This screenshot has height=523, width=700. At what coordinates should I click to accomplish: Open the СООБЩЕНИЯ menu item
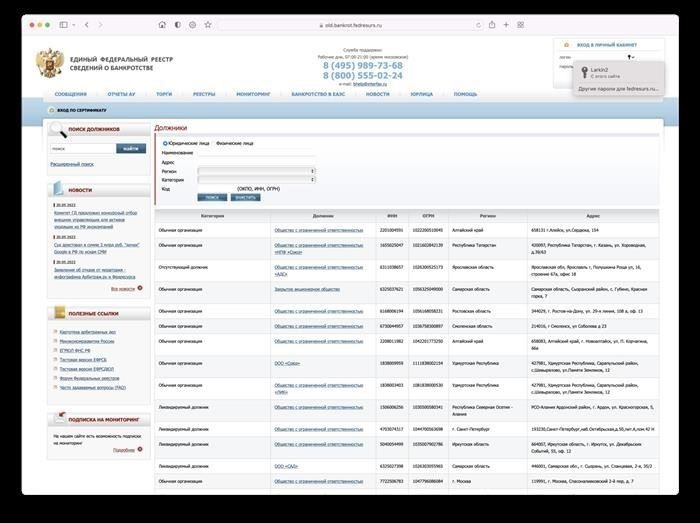click(x=71, y=94)
